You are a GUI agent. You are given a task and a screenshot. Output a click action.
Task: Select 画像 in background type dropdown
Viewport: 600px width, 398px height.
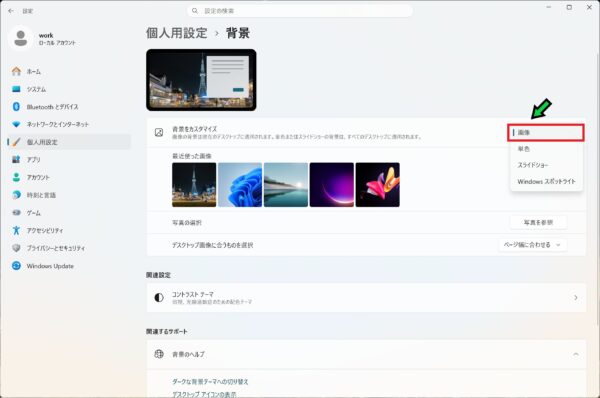(546, 132)
